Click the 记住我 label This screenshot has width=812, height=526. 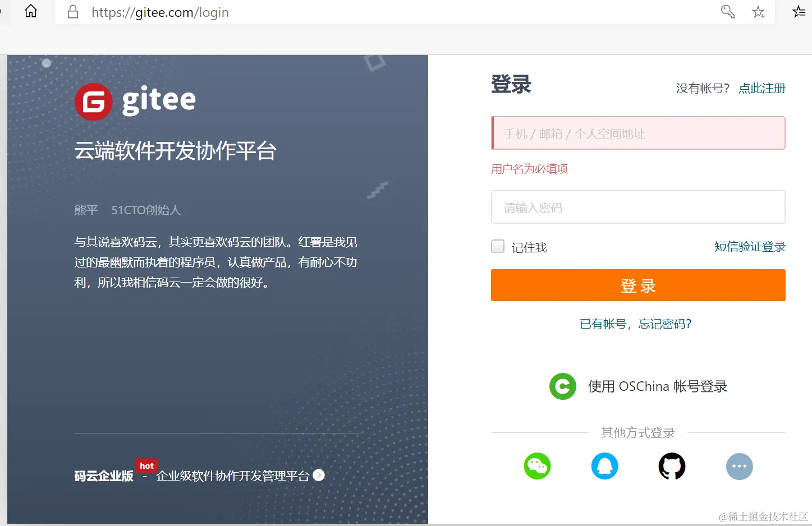[529, 247]
